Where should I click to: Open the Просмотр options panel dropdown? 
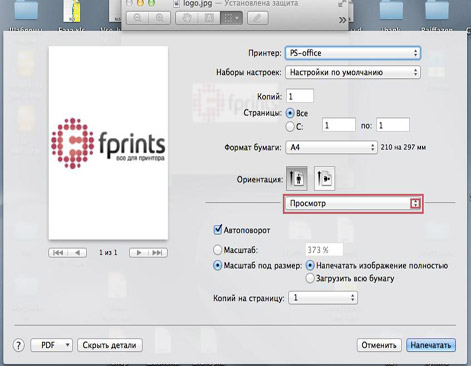[353, 203]
